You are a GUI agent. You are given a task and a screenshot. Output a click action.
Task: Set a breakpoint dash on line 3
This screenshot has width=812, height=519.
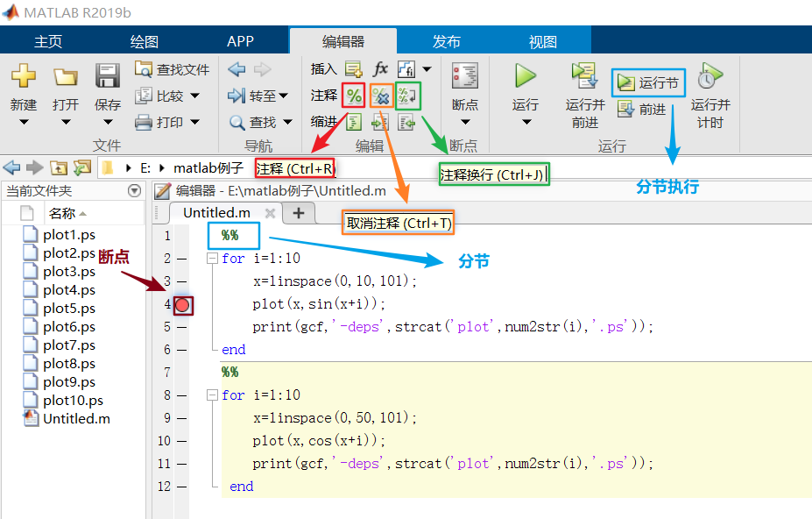coord(182,281)
